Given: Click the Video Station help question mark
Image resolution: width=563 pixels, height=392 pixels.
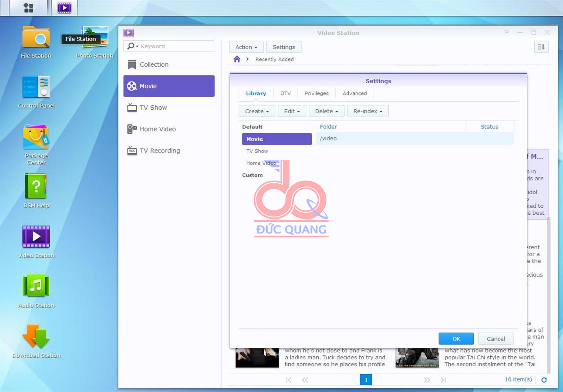Looking at the screenshot, I should pyautogui.click(x=506, y=33).
